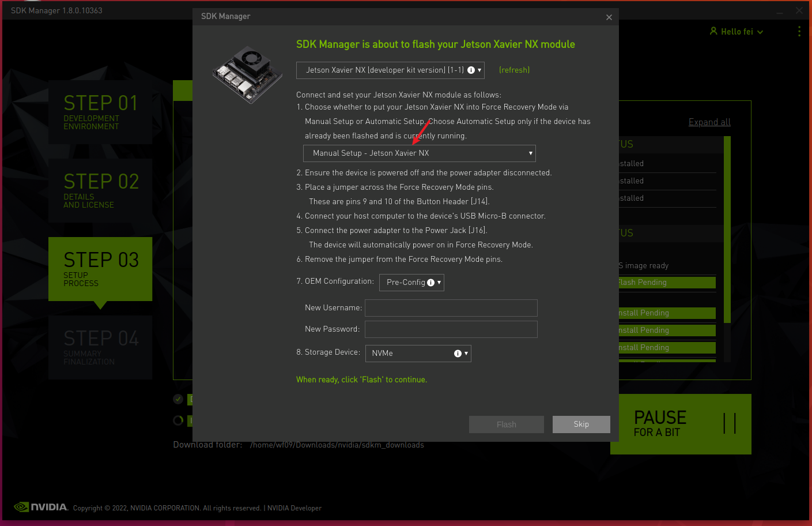Focus the New Password field

coord(451,329)
